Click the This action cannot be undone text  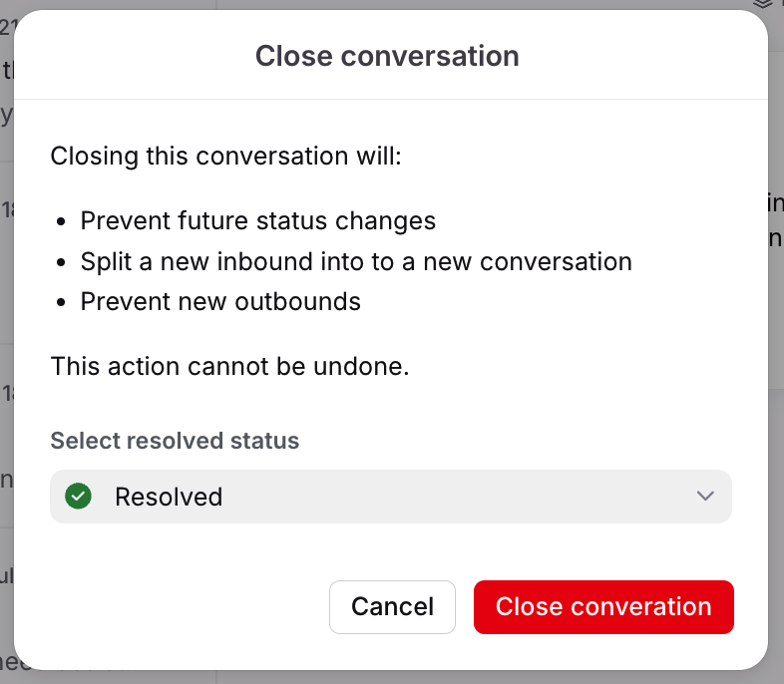pos(230,366)
